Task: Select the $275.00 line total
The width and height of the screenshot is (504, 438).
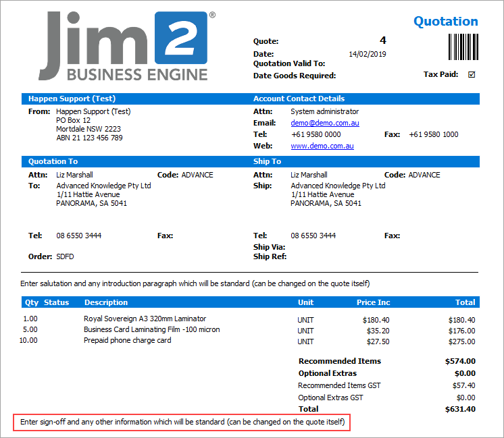Action: [461, 341]
